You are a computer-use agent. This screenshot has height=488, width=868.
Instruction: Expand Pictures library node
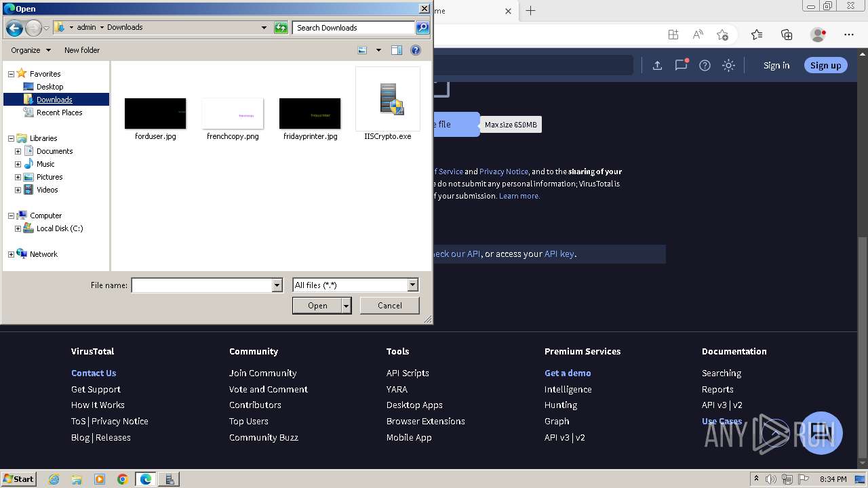[x=18, y=177]
